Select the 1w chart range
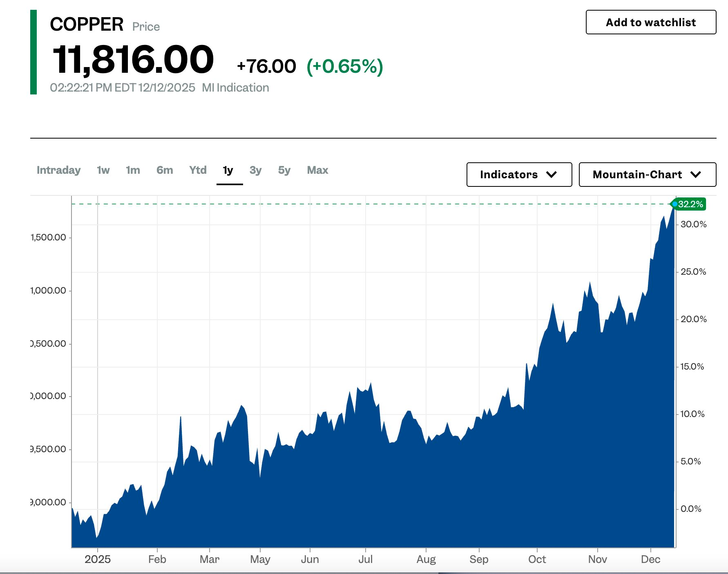Image resolution: width=728 pixels, height=574 pixels. (x=103, y=170)
